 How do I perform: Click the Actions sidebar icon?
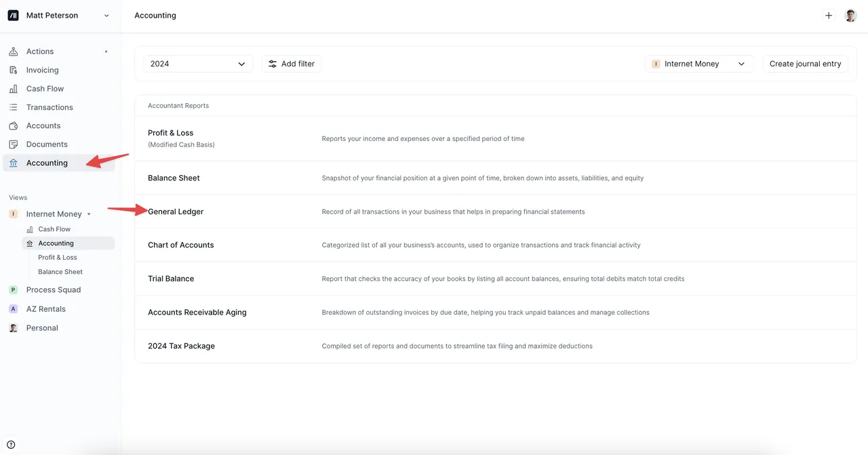(14, 52)
